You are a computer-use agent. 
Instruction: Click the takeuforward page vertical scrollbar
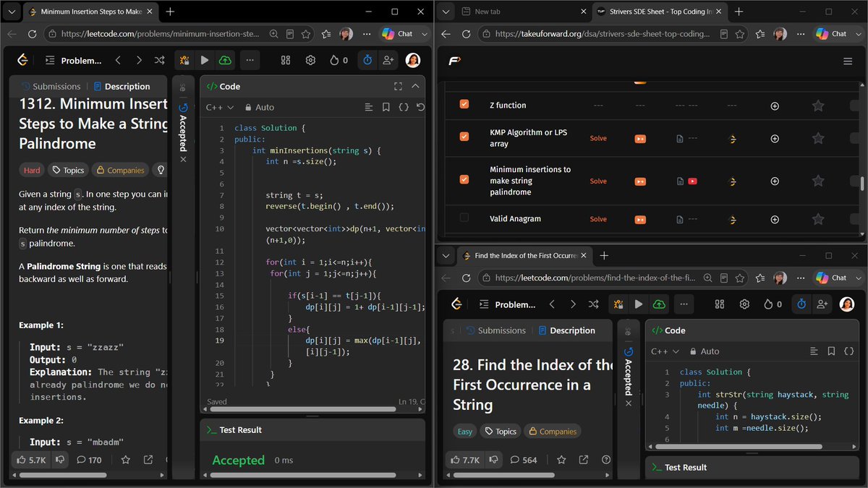[862, 184]
